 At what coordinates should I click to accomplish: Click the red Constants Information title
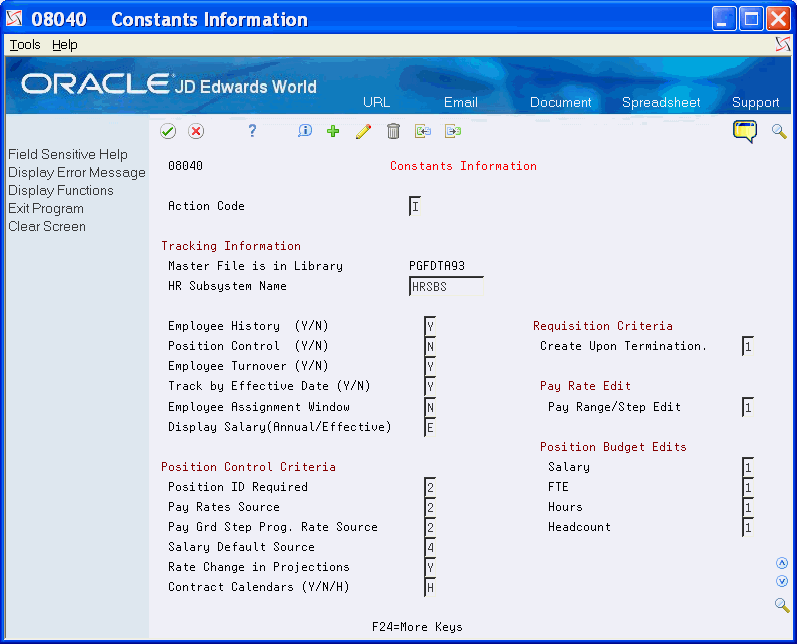[463, 166]
